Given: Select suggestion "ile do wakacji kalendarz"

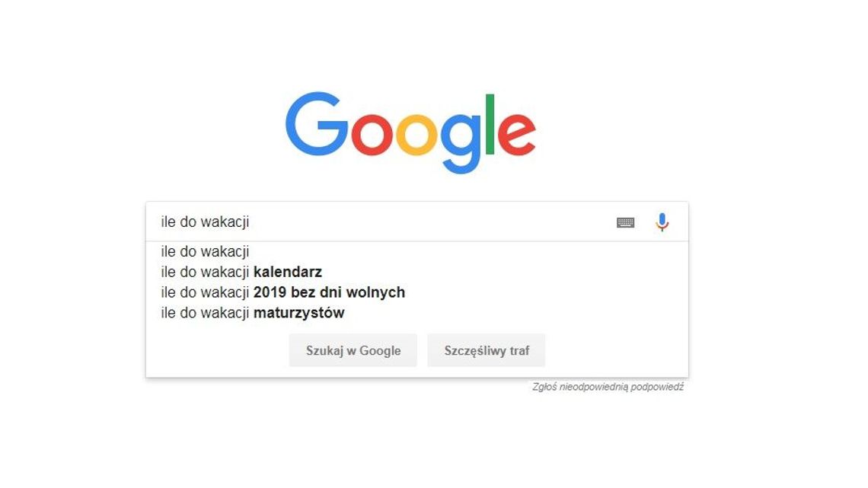Looking at the screenshot, I should click(241, 271).
